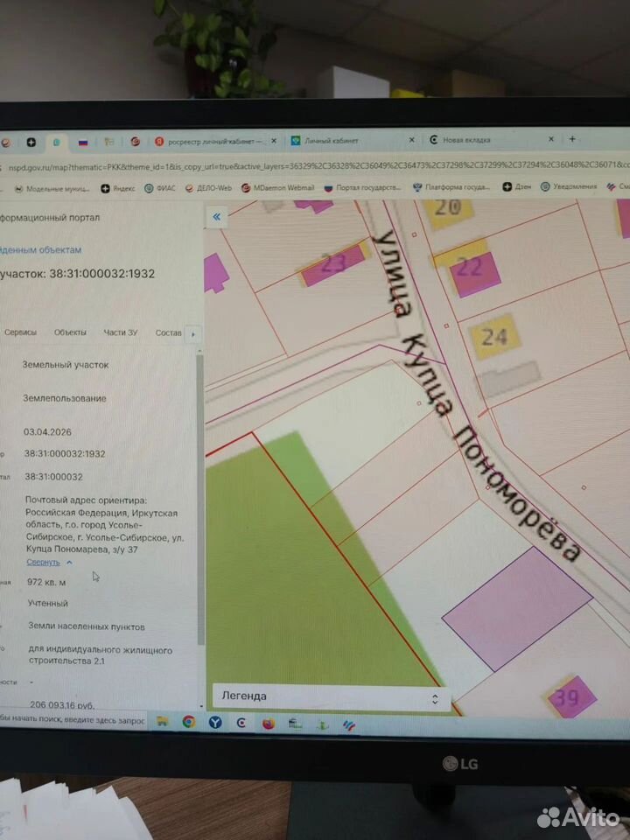
Task: Select pinned tab with Russian flag icon
Action: (82, 143)
